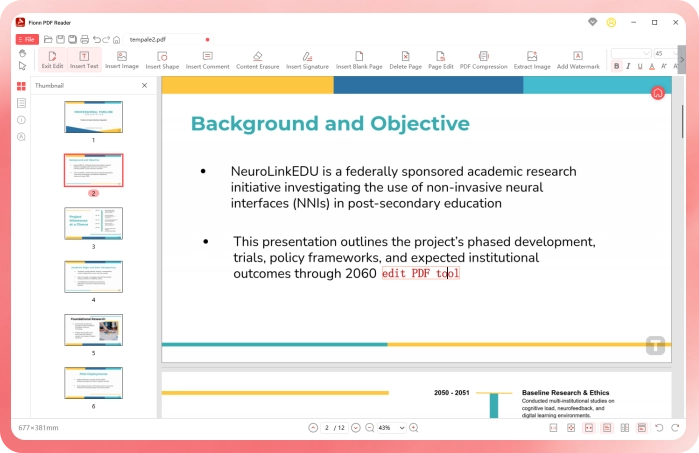Toggle two-page view layout
Image resolution: width=699 pixels, height=453 pixels.
click(625, 428)
